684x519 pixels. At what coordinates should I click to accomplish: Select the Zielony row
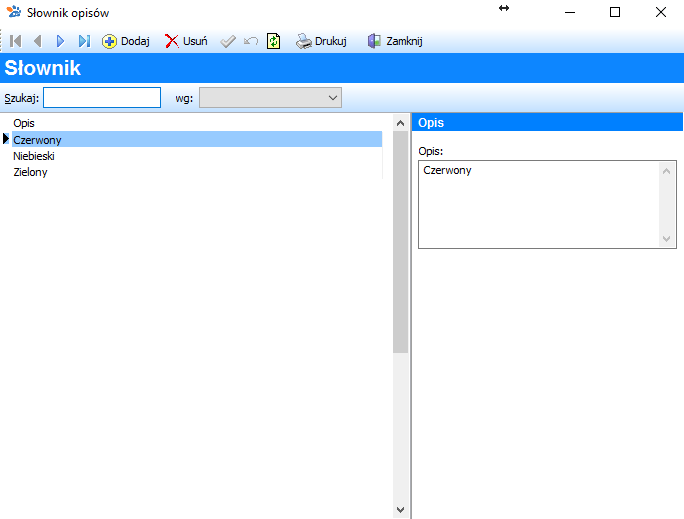click(x=197, y=172)
